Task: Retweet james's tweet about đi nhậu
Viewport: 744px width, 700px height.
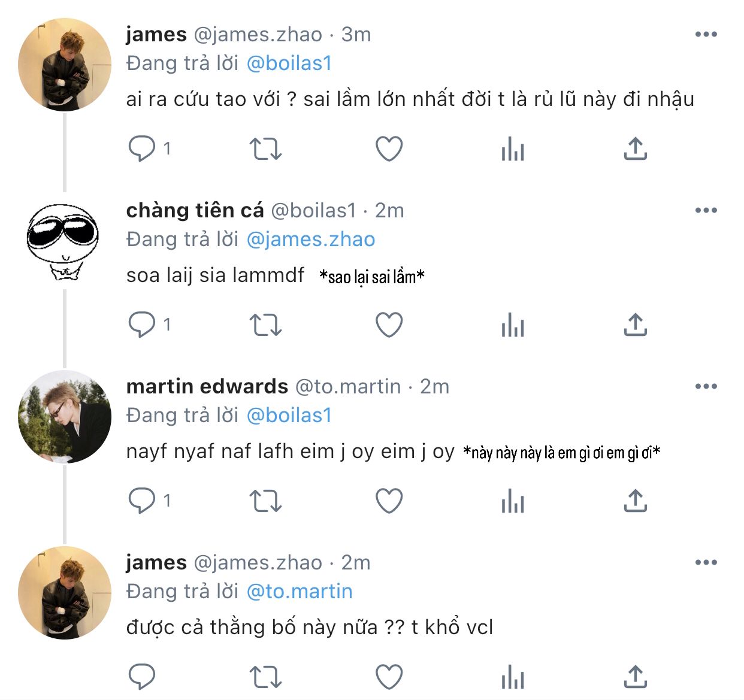Action: click(265, 149)
